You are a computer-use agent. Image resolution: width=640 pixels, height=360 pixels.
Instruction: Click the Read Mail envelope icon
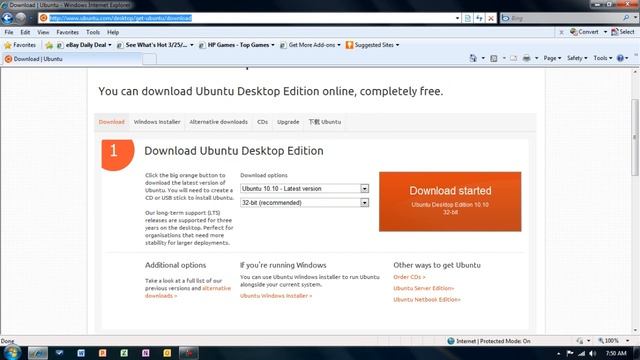tap(513, 58)
